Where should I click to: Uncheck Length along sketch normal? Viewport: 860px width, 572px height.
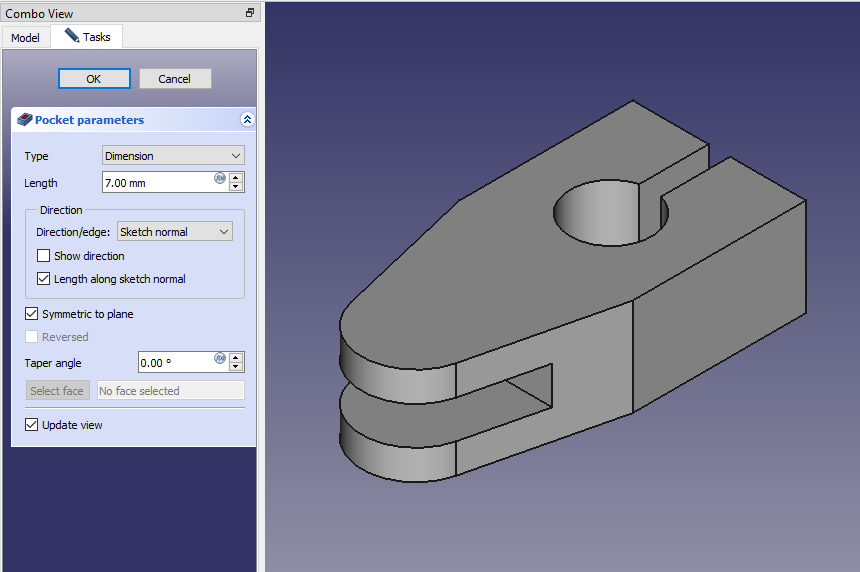[43, 279]
